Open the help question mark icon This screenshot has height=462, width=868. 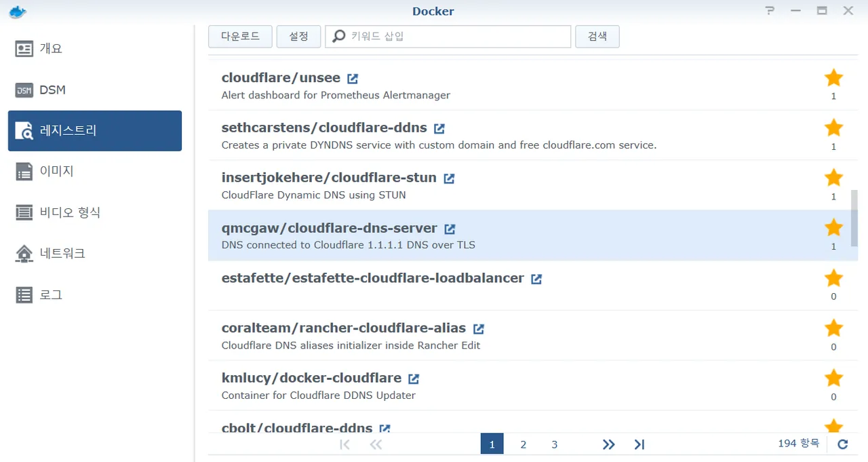pyautogui.click(x=770, y=11)
